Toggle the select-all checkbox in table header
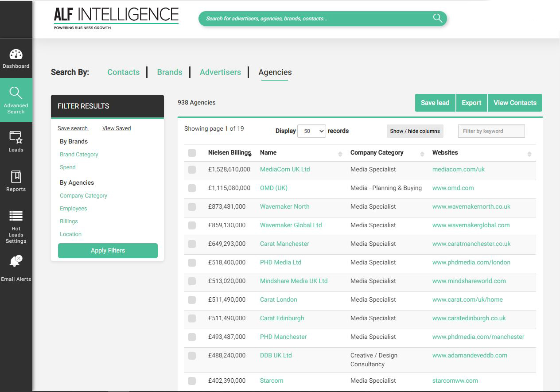560x392 pixels. pyautogui.click(x=192, y=153)
